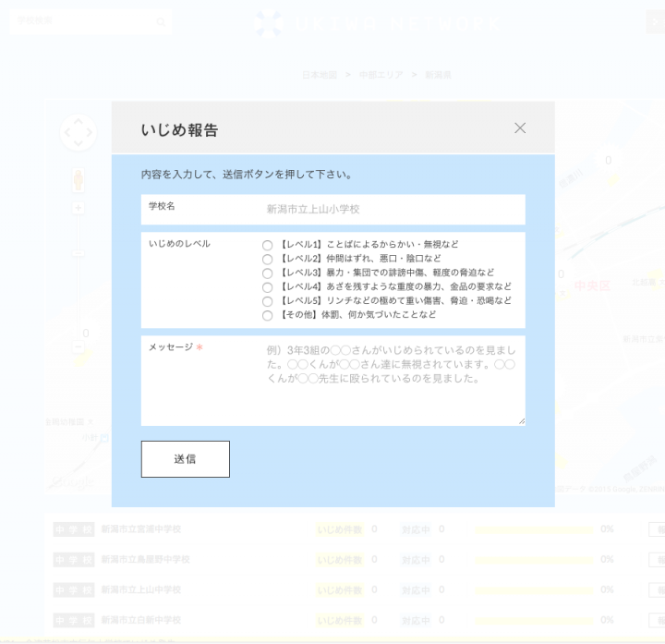Click the map pan direction control
The width and height of the screenshot is (665, 644).
coord(79,132)
